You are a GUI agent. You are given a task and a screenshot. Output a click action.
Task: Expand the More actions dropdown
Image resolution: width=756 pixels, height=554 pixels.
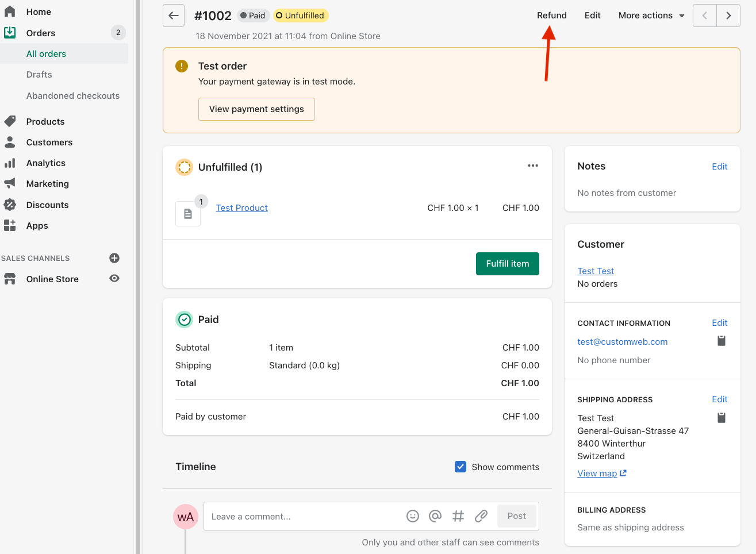tap(651, 16)
